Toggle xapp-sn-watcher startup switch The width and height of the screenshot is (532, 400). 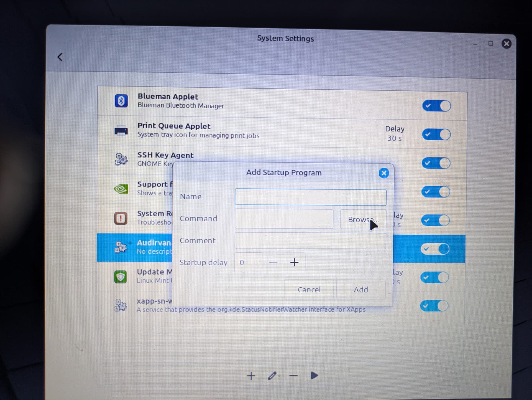[x=434, y=306]
